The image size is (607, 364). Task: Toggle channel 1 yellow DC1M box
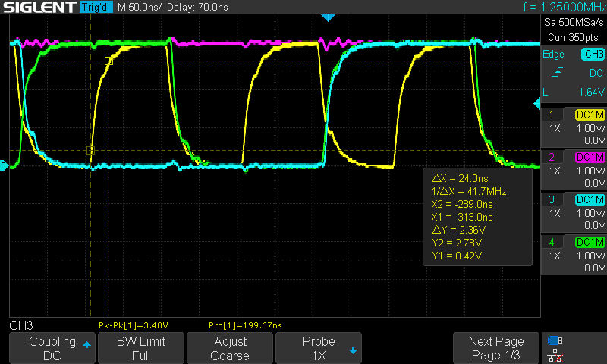tap(590, 115)
